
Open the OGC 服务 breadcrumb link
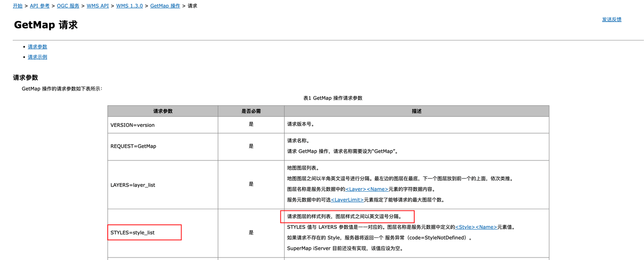click(x=68, y=6)
